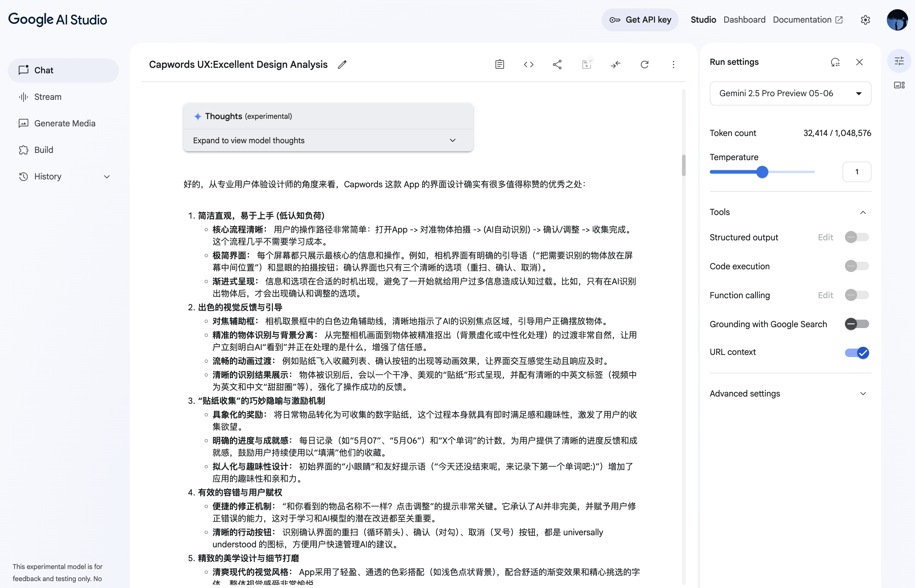This screenshot has width=915, height=588.
Task: Click the Get code brackets icon
Action: [x=528, y=65]
